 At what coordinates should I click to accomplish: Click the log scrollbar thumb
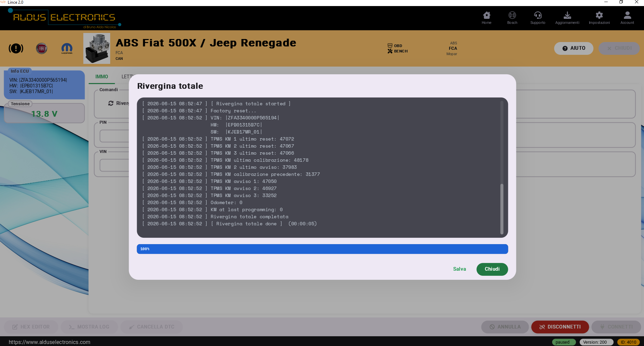(x=502, y=208)
